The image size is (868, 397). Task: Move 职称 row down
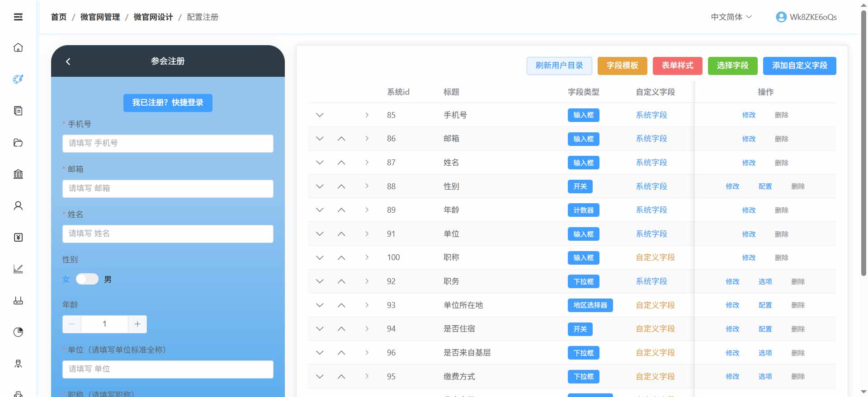[320, 257]
